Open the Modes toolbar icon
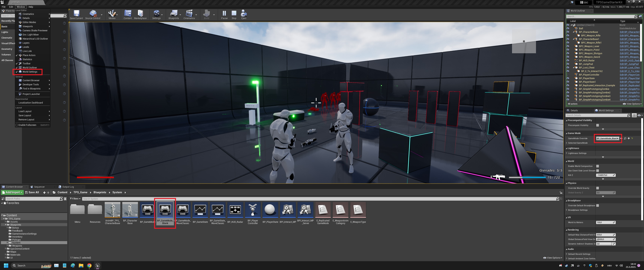The height and width of the screenshot is (270, 644). tap(112, 14)
